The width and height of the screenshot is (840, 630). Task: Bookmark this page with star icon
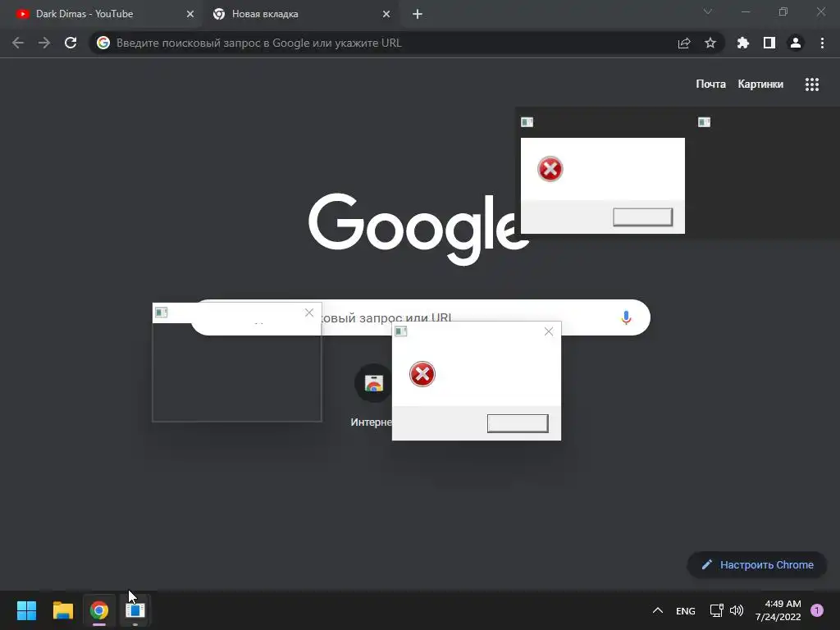tap(710, 43)
